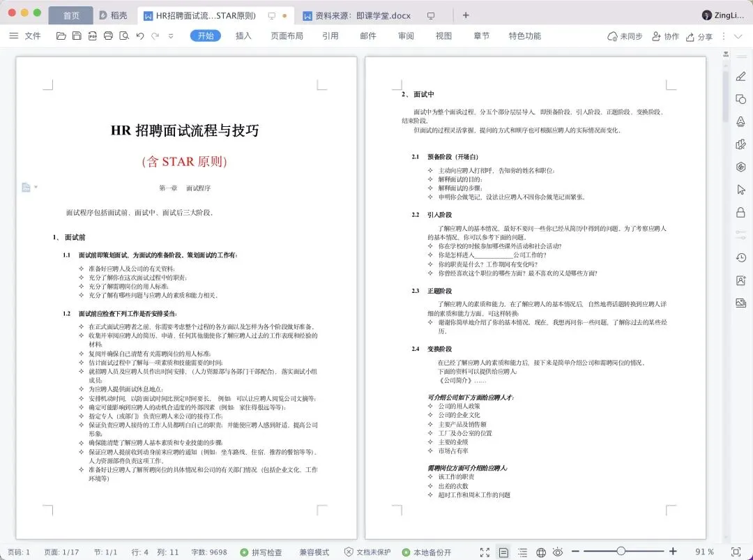Collapse the ribbon with chevron arrow
753x560 pixels.
pos(739,36)
